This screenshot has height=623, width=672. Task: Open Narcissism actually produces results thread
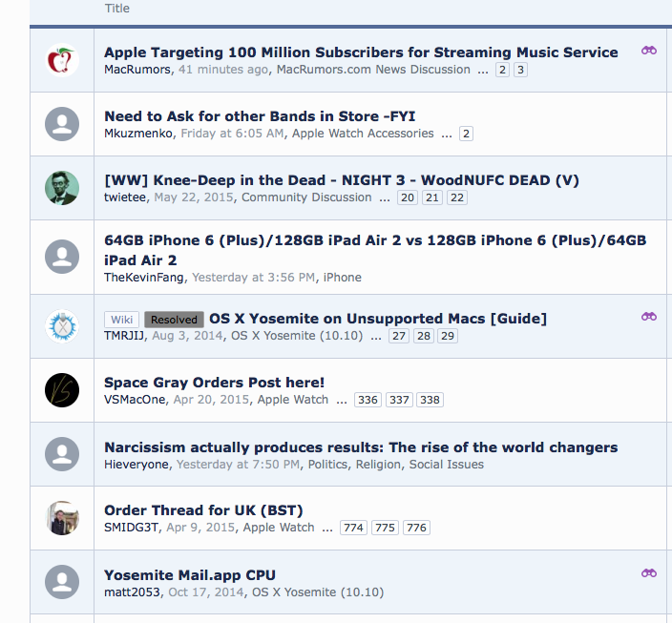(x=361, y=447)
